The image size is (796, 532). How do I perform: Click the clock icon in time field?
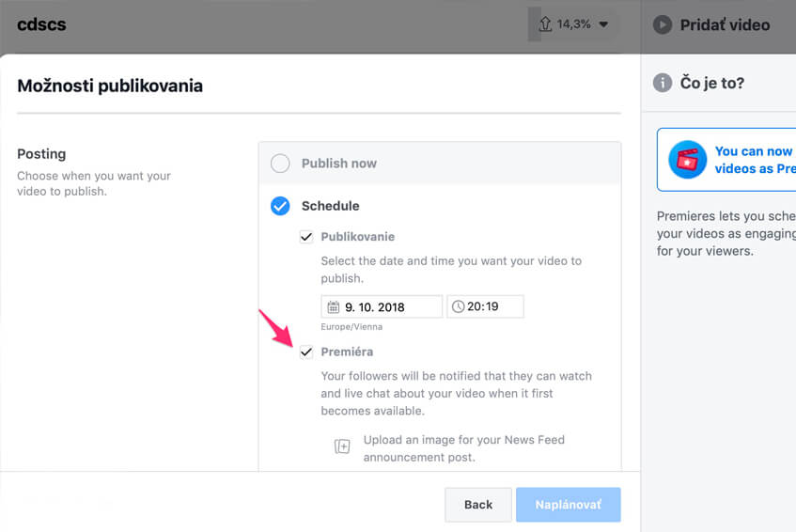(x=458, y=306)
